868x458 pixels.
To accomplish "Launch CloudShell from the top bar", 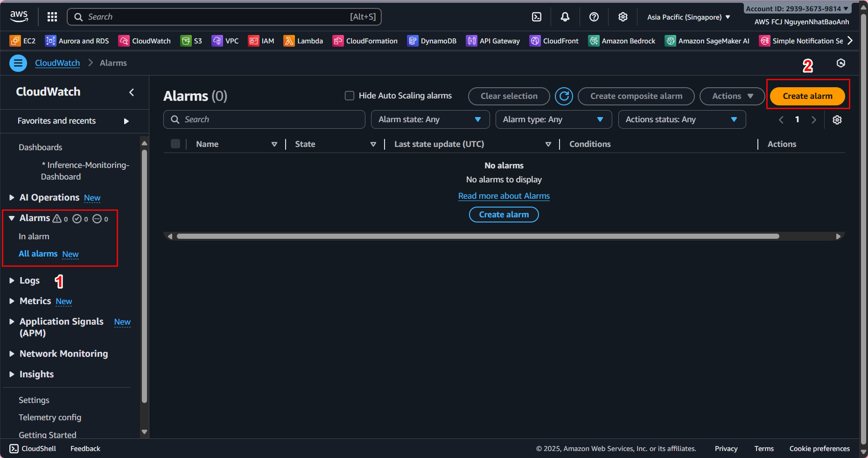I will [x=537, y=17].
